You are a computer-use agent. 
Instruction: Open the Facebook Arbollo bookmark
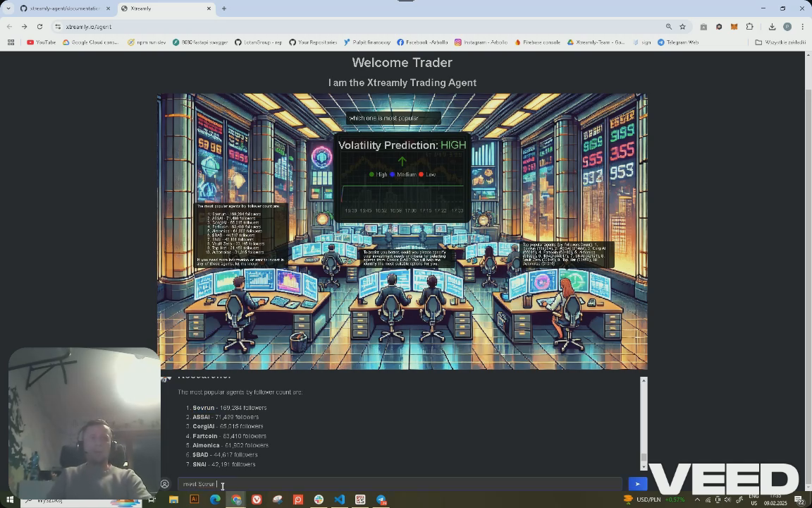(x=423, y=42)
